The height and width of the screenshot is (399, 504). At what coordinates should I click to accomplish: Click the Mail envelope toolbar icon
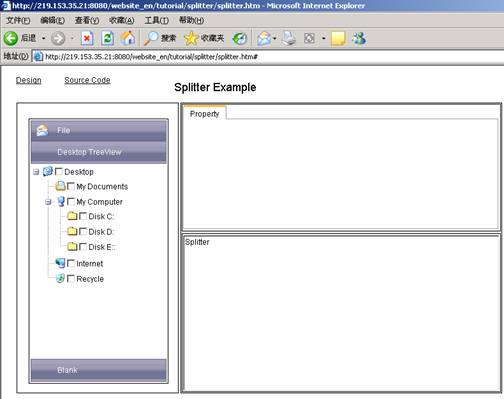(x=264, y=38)
